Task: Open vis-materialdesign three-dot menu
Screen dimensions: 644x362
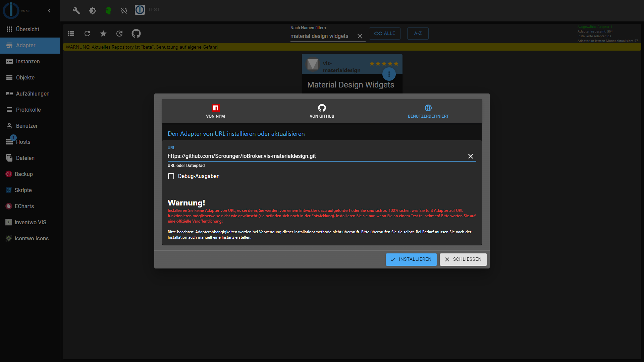Action: tap(389, 74)
